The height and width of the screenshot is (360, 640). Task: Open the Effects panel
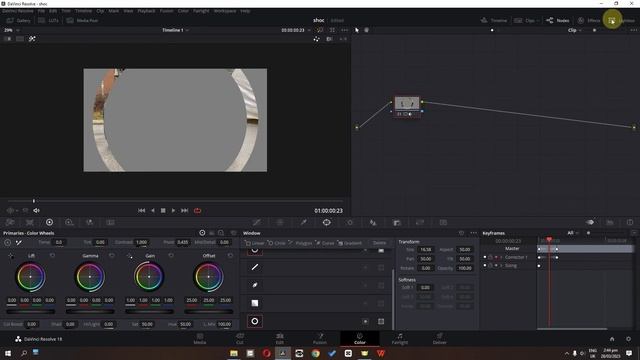[589, 20]
